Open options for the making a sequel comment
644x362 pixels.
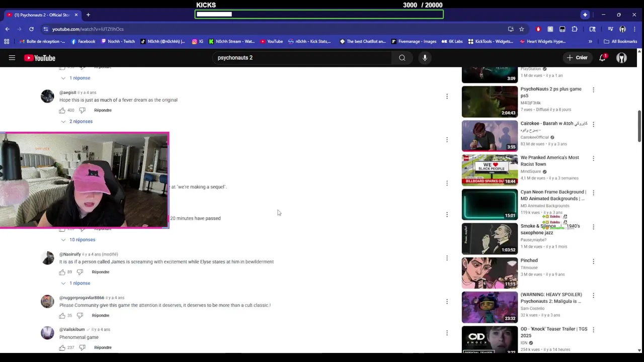(x=447, y=183)
